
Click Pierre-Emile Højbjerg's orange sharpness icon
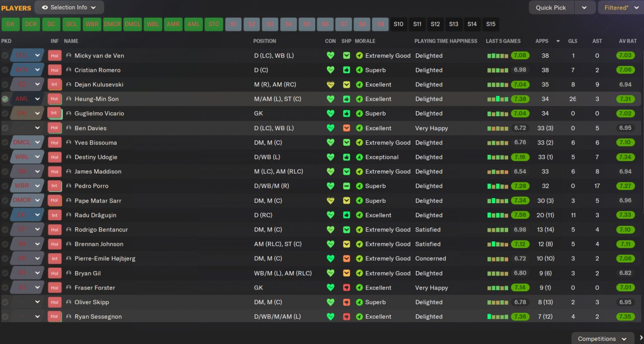347,259
